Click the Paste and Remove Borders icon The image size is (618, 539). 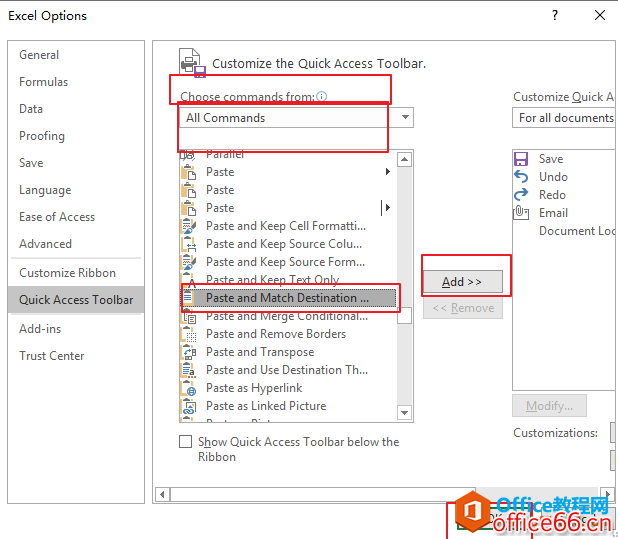click(x=188, y=334)
